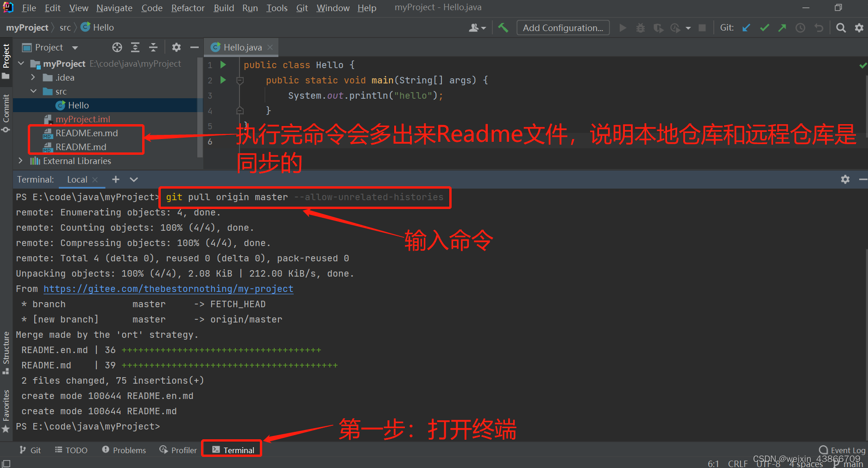Close the Local terminal tab
The width and height of the screenshot is (868, 468).
[95, 179]
